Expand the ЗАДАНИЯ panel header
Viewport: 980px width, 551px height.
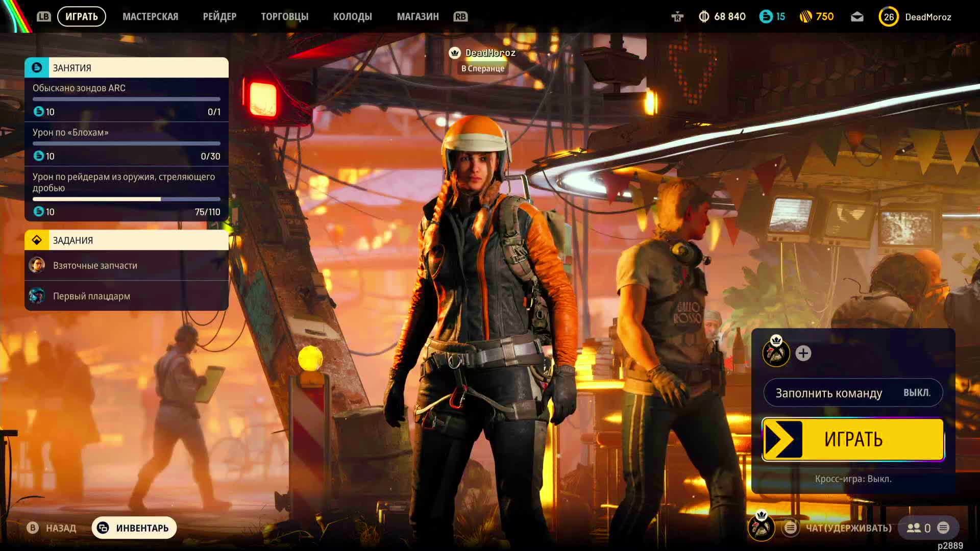click(x=127, y=240)
